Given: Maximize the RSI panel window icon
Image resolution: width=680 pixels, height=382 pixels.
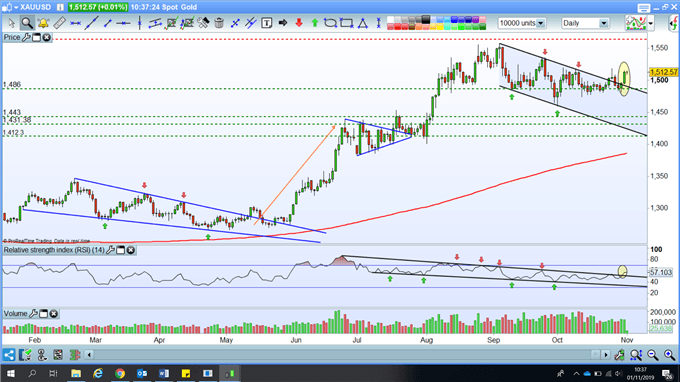Looking at the screenshot, I should (121, 250).
